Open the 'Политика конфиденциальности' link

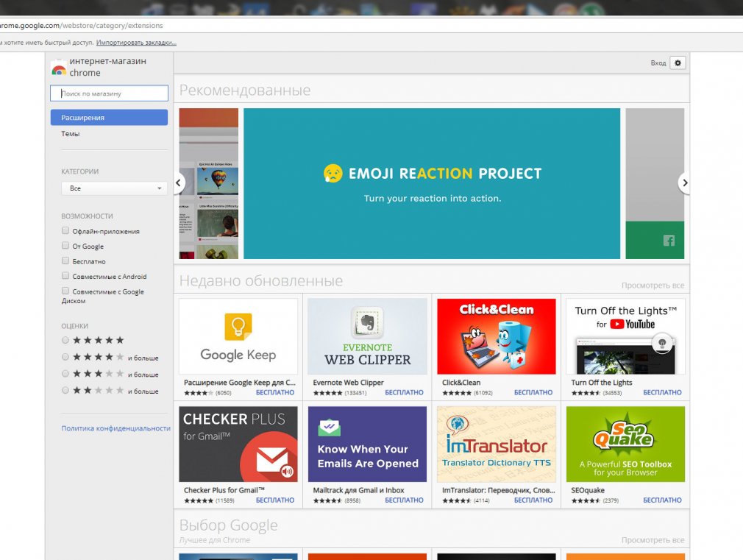pyautogui.click(x=115, y=428)
